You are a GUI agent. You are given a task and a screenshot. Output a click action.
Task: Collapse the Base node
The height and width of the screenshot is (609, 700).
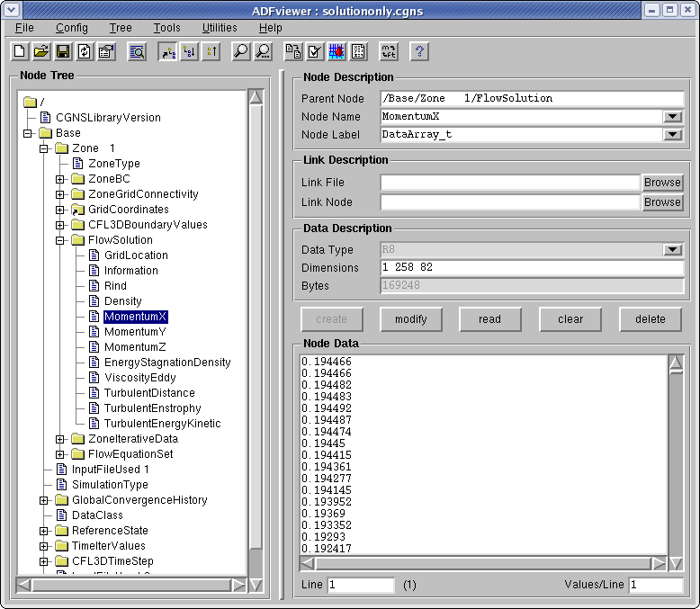(28, 133)
